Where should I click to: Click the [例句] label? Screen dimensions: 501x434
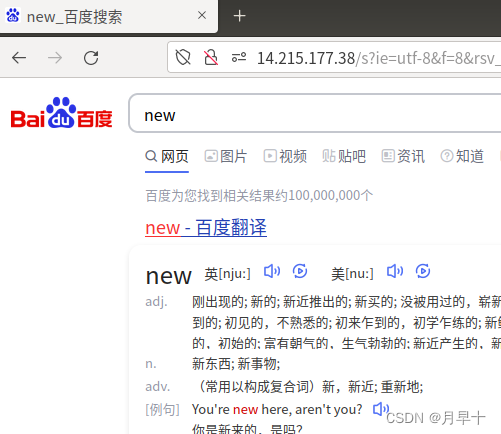162,409
